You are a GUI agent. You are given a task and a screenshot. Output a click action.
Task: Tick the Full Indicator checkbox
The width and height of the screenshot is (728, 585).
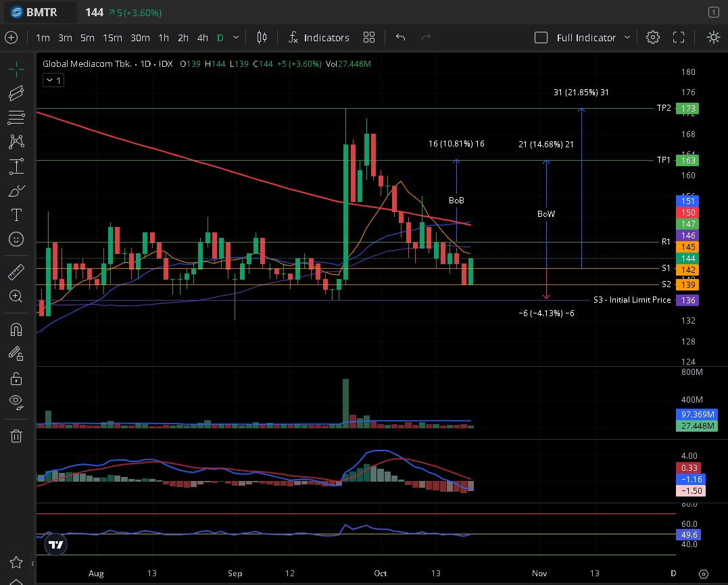(541, 38)
